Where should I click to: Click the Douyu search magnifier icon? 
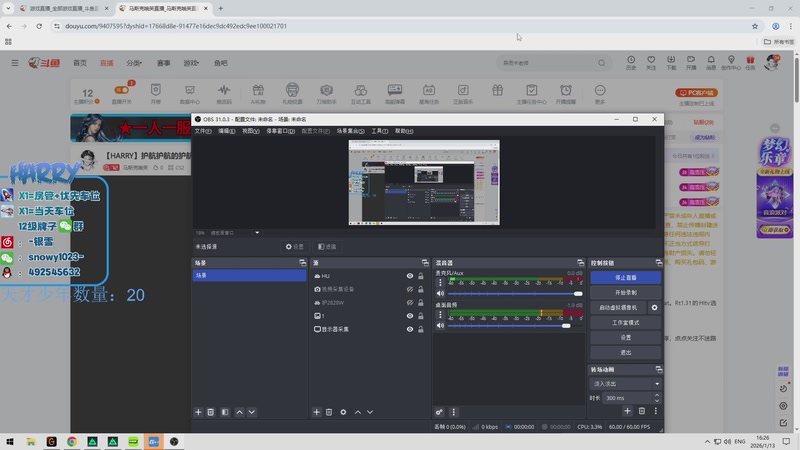click(602, 63)
